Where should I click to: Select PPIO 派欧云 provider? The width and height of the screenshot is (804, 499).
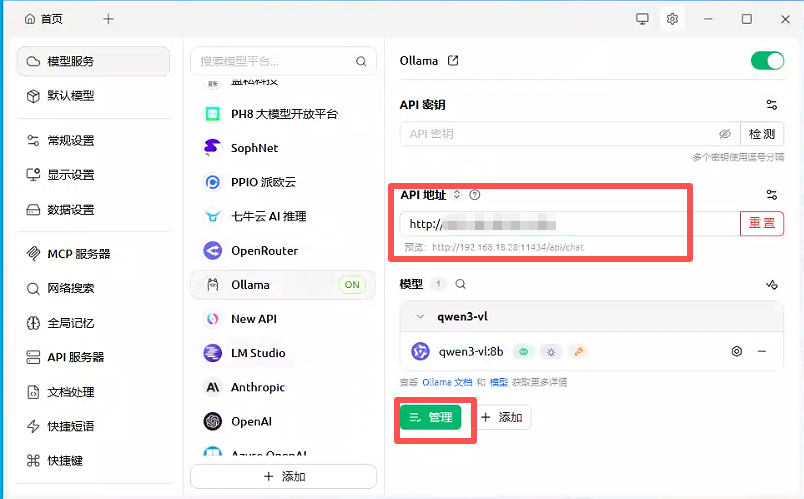coord(283,182)
